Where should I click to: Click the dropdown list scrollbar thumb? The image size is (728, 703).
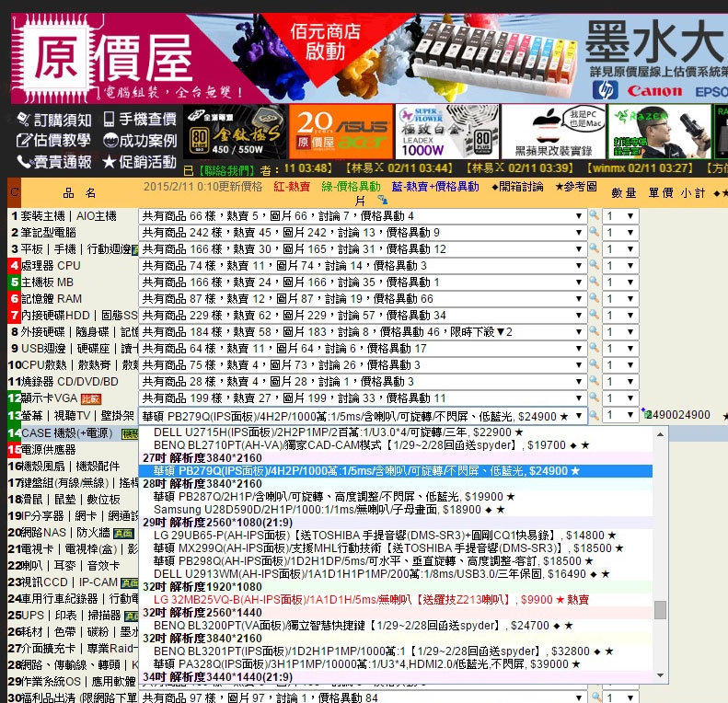(x=660, y=610)
